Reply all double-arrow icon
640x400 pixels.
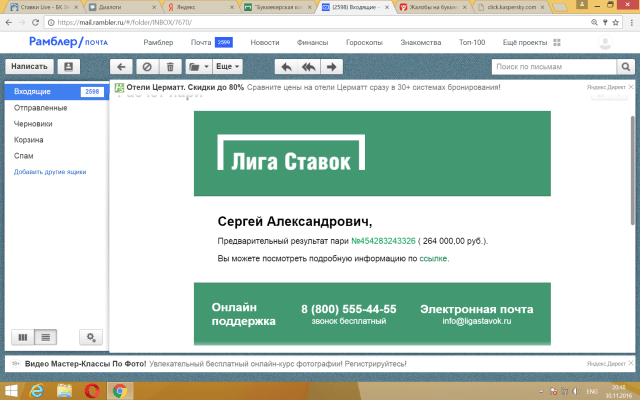[309, 67]
